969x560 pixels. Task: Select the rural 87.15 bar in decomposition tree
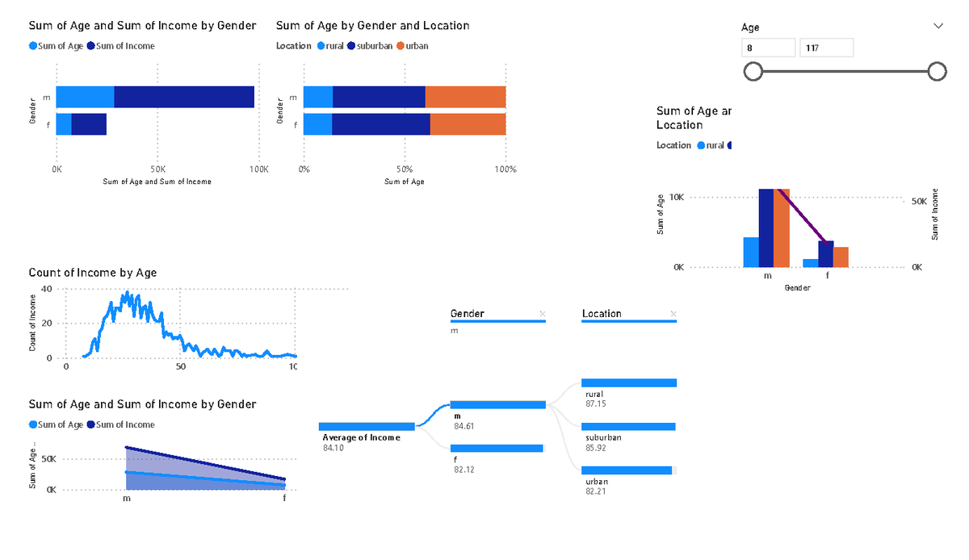pos(629,382)
